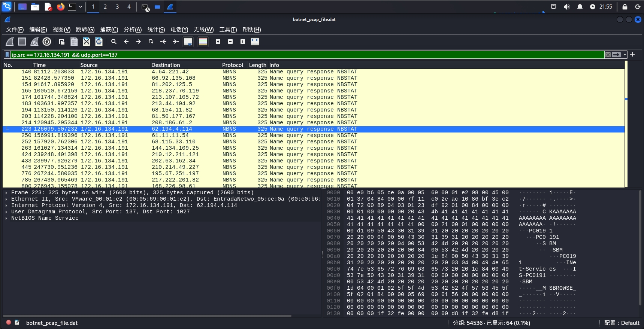Open the 捕获(C) menu
This screenshot has width=644, height=329.
click(109, 30)
